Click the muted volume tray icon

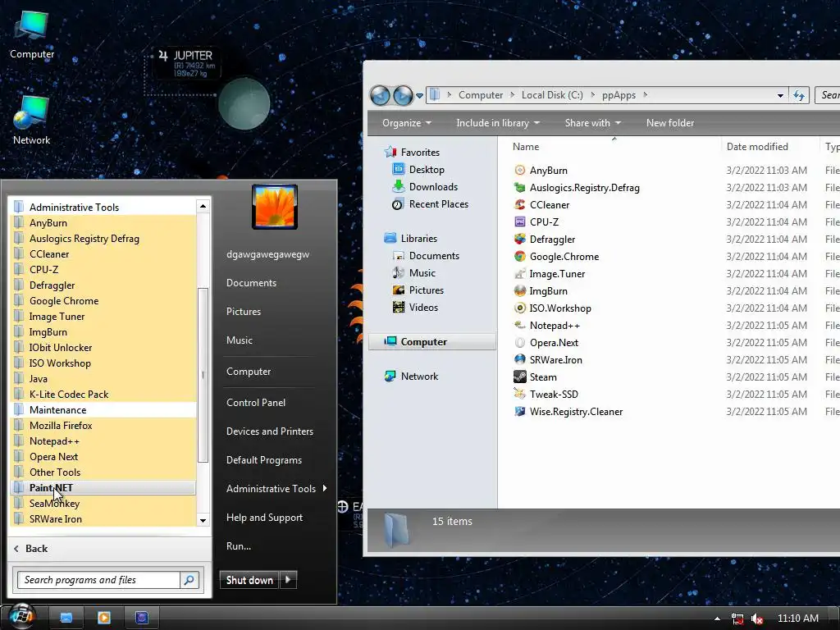(757, 619)
